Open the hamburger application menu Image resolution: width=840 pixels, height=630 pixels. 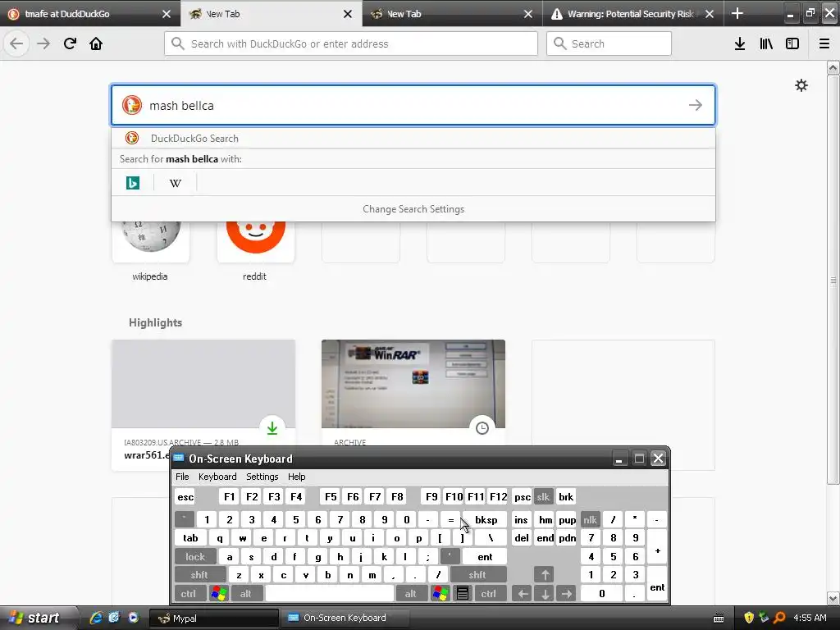click(824, 43)
